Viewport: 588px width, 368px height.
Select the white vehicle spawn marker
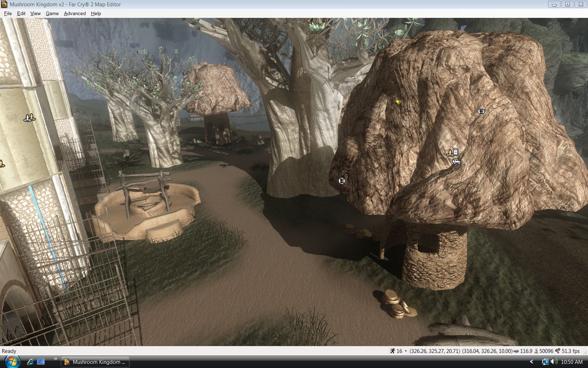point(456,162)
